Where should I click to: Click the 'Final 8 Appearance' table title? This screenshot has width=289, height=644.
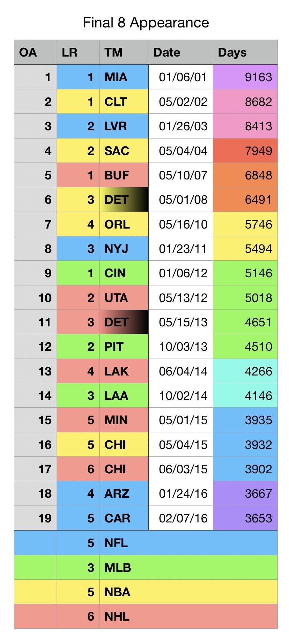pos(146,23)
